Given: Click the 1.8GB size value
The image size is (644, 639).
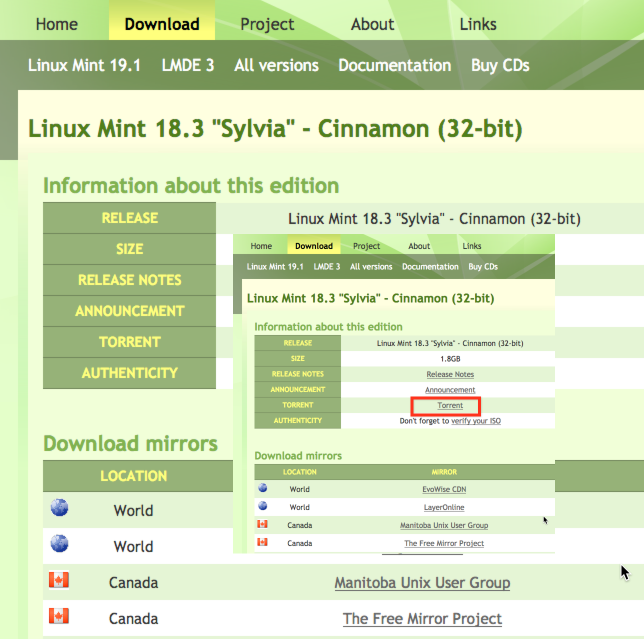Looking at the screenshot, I should click(450, 359).
